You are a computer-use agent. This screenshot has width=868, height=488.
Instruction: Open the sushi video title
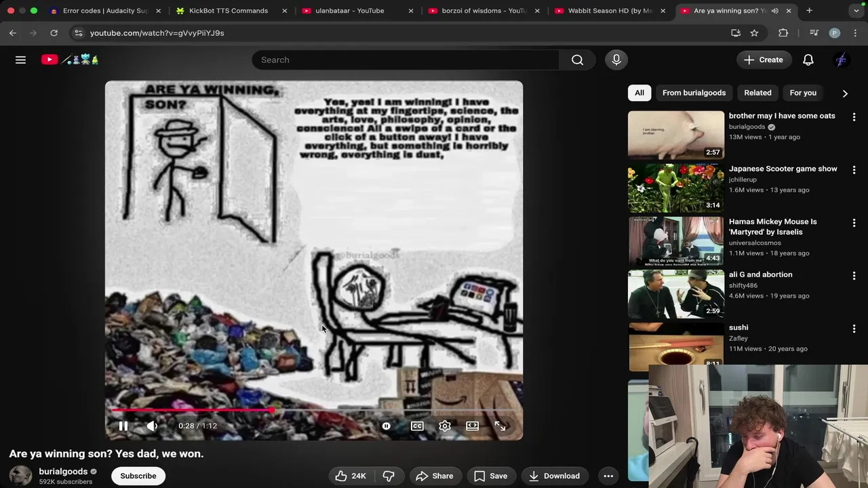point(738,327)
